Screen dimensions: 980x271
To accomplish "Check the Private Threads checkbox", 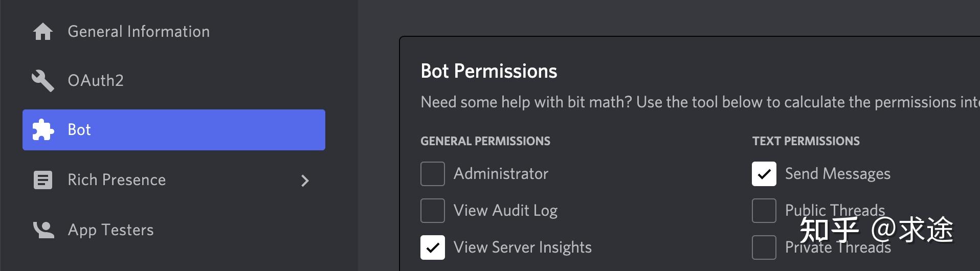I will pos(764,247).
